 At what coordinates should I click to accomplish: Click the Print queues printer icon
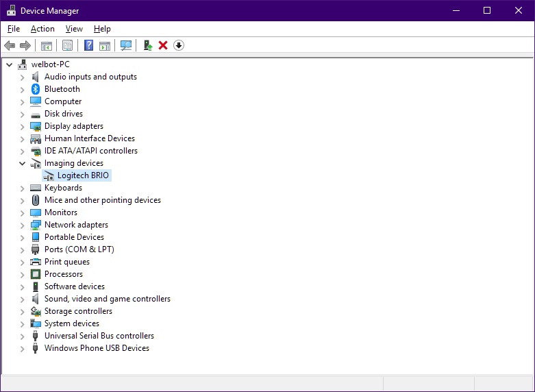tap(36, 262)
